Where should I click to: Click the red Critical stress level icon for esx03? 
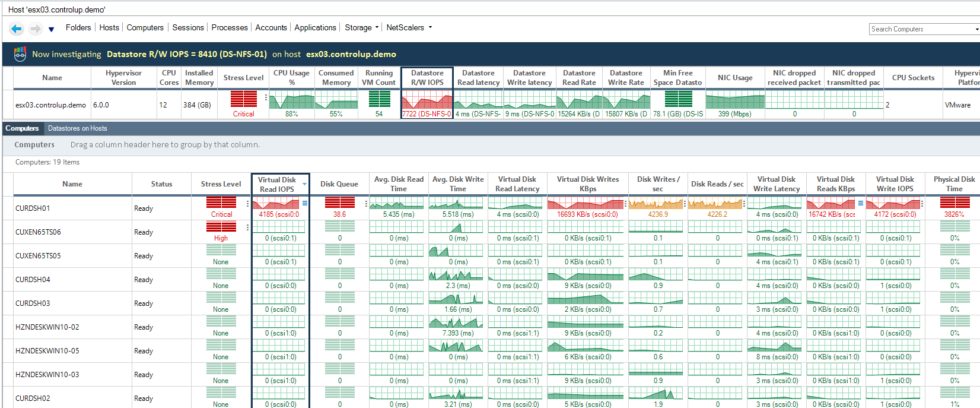[243, 99]
